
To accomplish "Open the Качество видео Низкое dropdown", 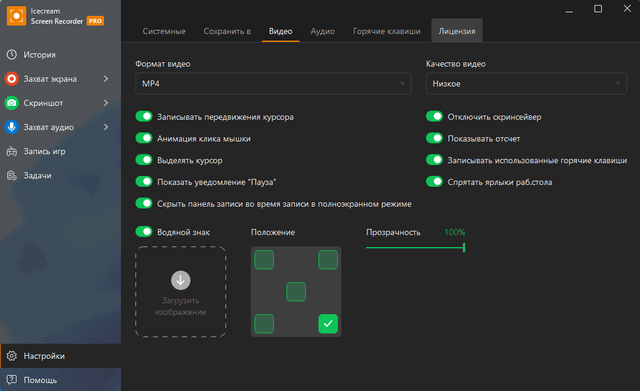I will pos(526,84).
